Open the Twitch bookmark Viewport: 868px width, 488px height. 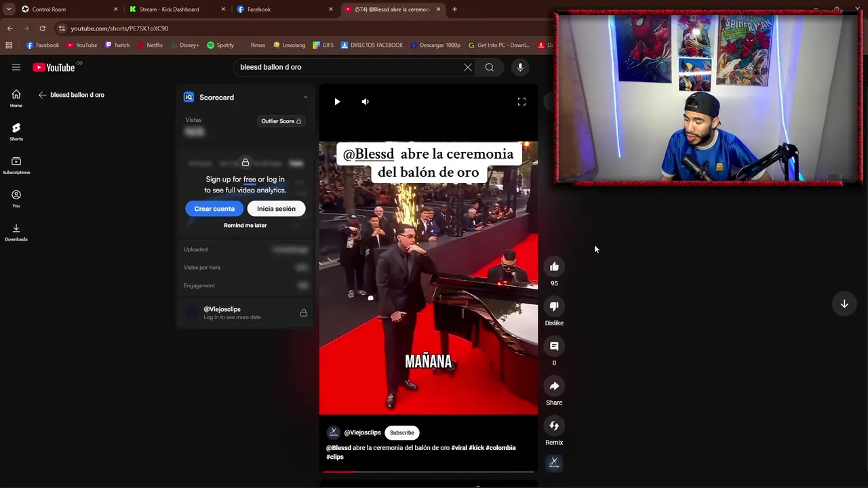[117, 45]
